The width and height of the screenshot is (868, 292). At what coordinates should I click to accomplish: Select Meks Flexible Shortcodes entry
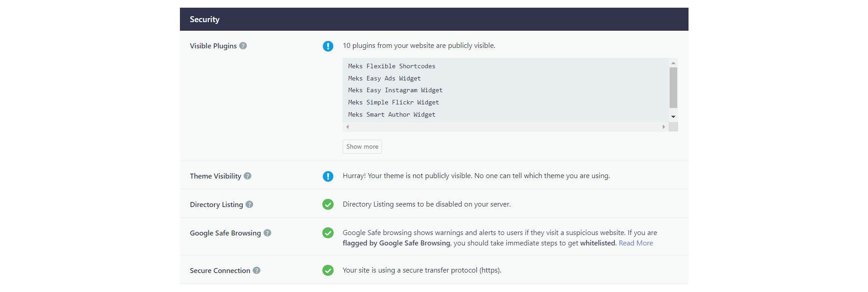point(392,66)
